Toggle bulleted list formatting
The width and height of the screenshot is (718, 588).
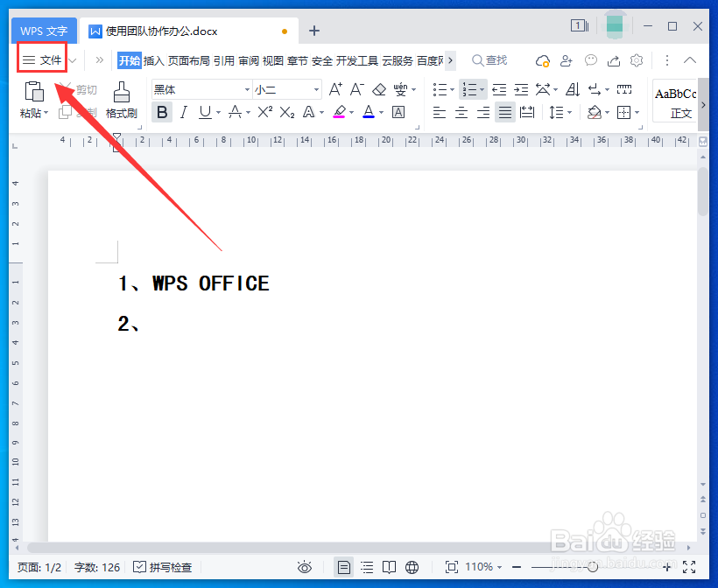440,89
